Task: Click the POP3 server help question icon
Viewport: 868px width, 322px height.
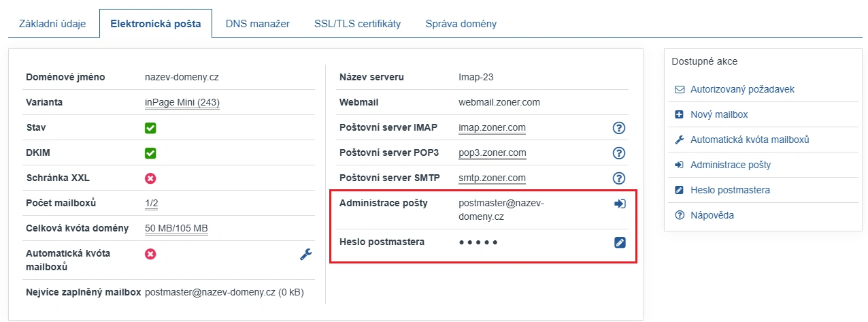Action: [619, 153]
